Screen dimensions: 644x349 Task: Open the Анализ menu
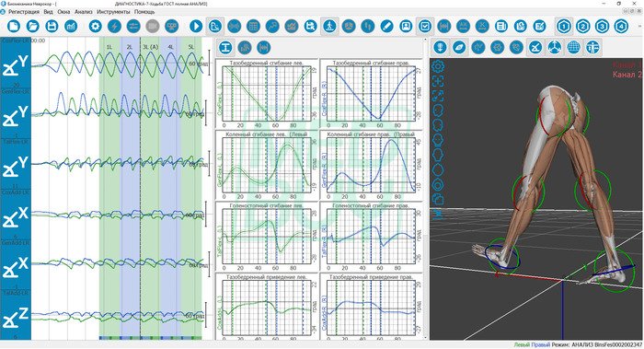[84, 12]
